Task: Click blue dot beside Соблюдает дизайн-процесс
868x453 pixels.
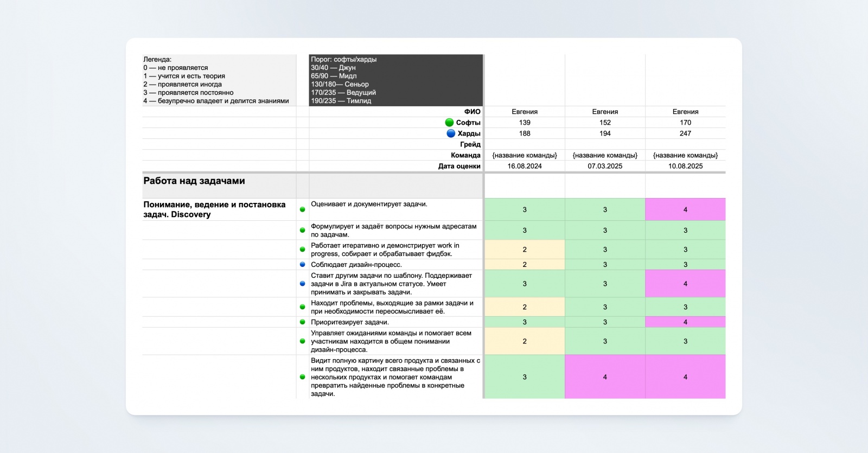Action: [x=303, y=265]
